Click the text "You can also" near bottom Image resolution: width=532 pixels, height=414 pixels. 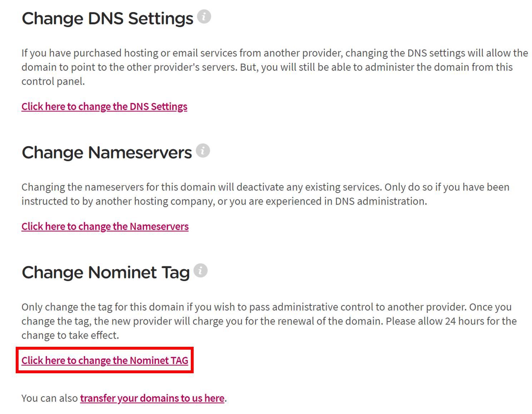point(49,398)
